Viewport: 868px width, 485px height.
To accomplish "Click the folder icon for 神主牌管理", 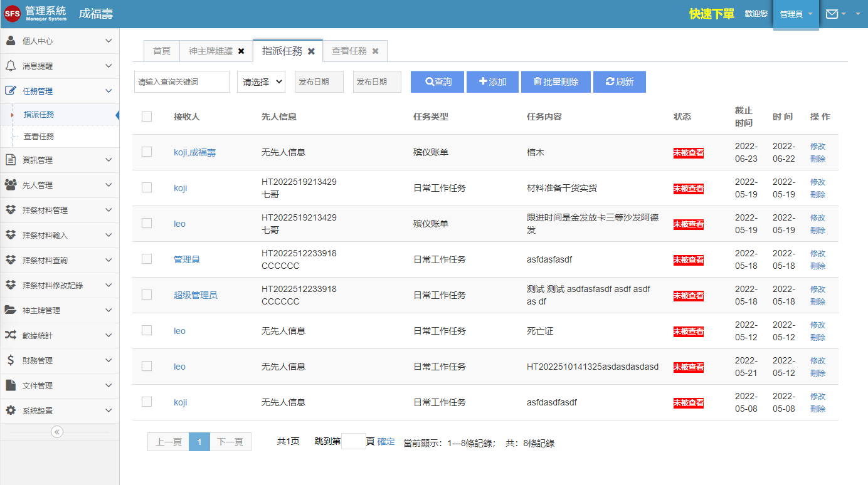I will [x=11, y=310].
